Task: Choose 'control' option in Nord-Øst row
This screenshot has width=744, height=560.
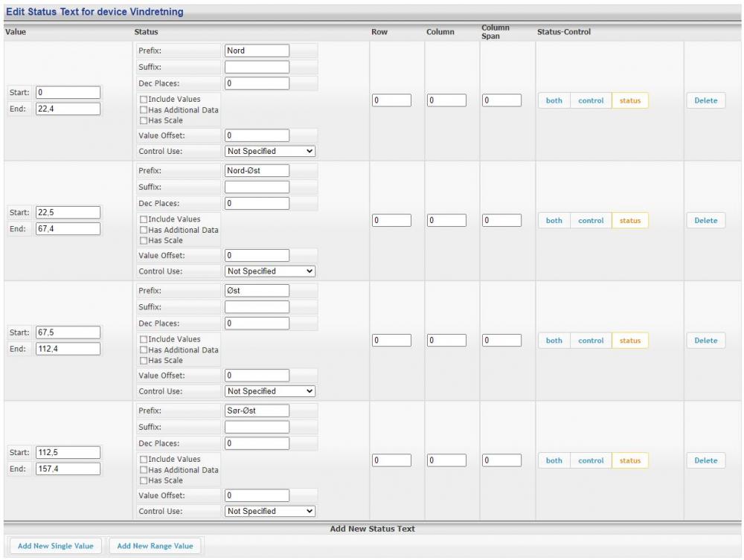Action: (591, 221)
